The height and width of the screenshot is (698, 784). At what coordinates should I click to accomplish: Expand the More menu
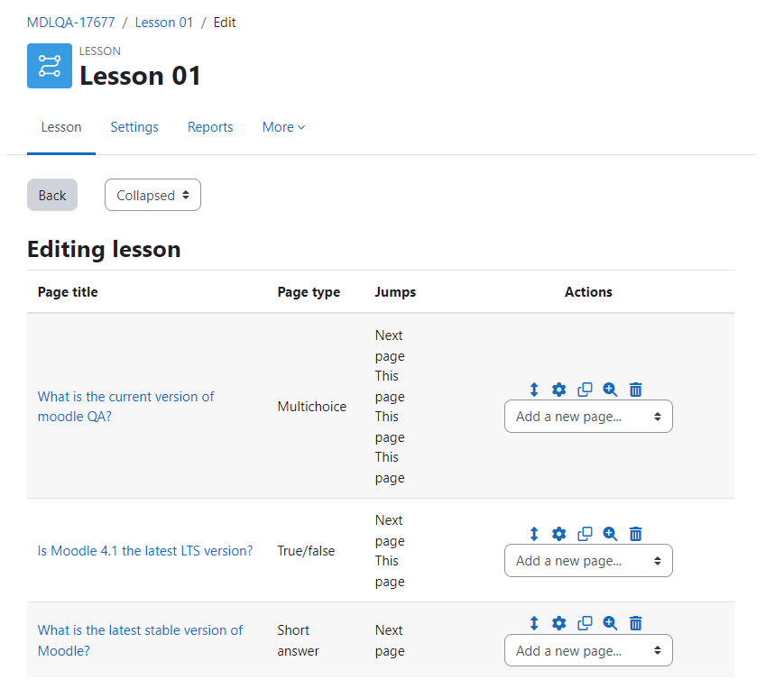tap(283, 127)
